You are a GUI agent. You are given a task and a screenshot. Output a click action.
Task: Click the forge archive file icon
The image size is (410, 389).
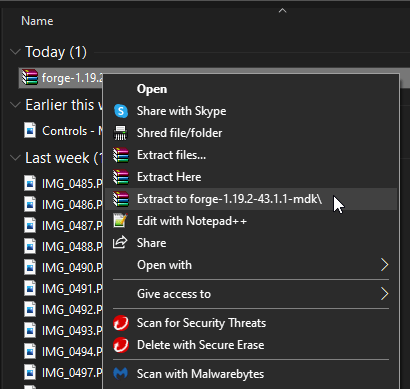(x=30, y=77)
